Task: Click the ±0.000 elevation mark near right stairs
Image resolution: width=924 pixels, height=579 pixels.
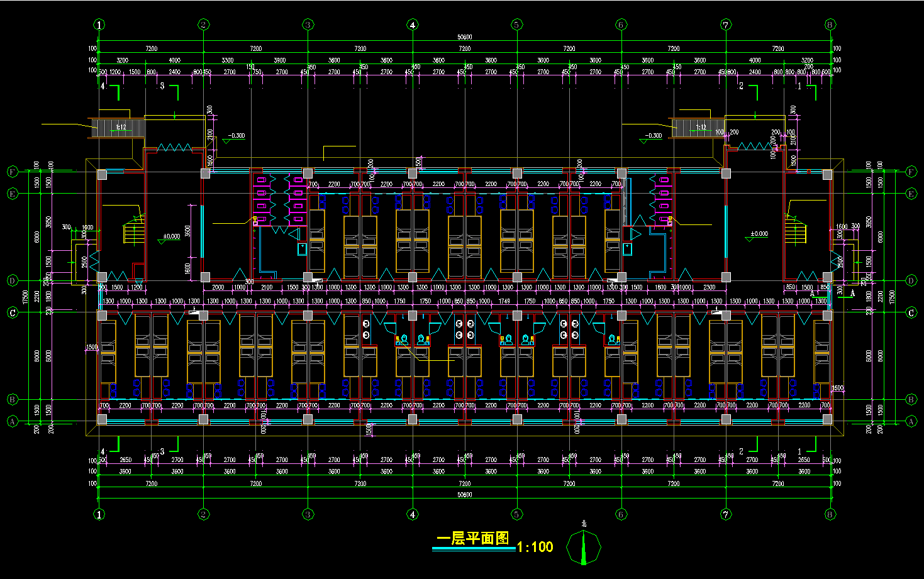Action: point(758,234)
